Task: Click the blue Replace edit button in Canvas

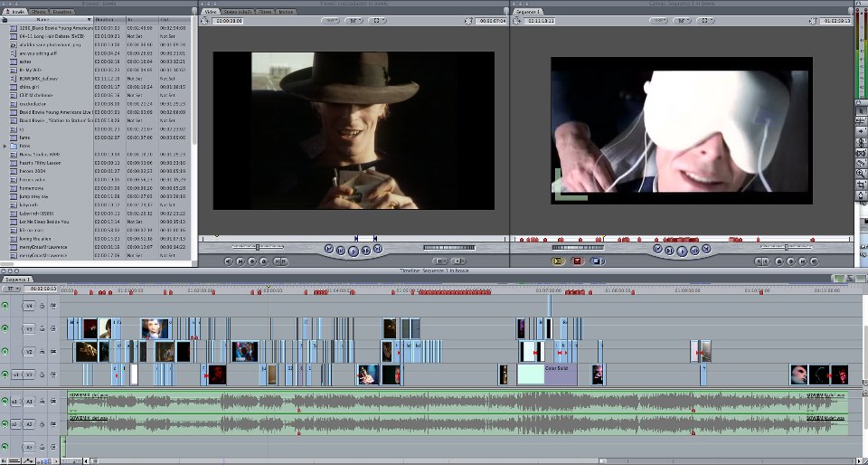Action: click(597, 261)
